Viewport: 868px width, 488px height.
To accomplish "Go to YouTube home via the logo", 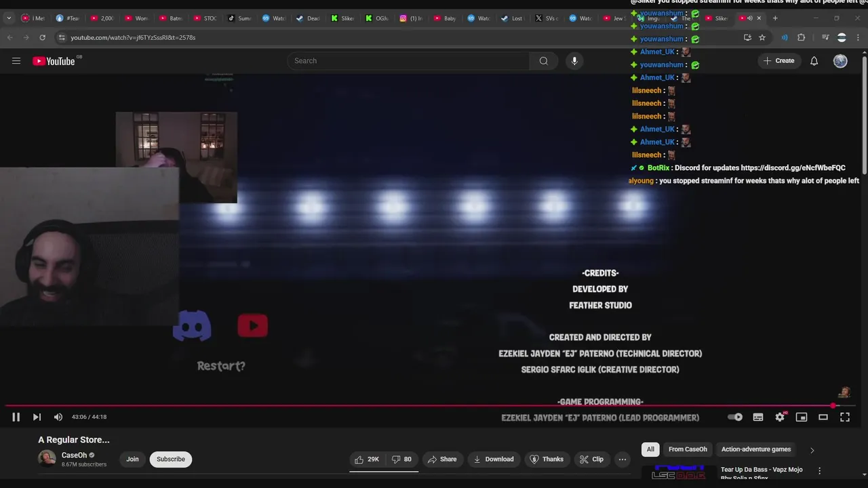I will point(54,61).
